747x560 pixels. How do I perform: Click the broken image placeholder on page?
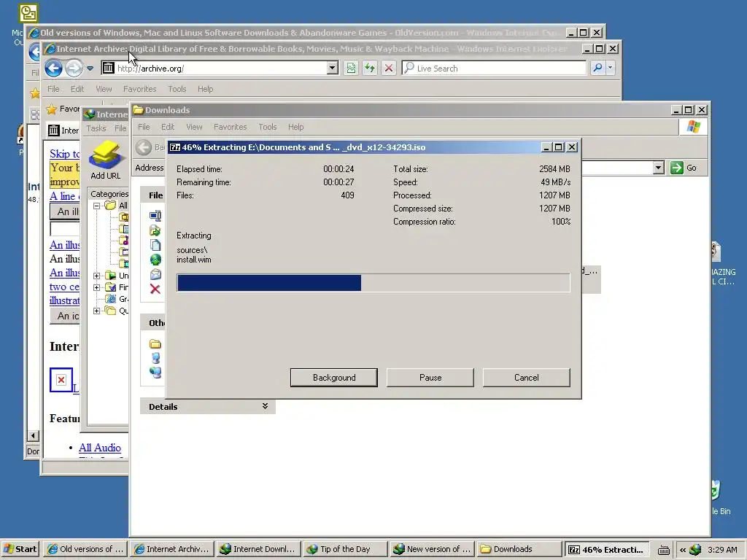click(x=61, y=379)
